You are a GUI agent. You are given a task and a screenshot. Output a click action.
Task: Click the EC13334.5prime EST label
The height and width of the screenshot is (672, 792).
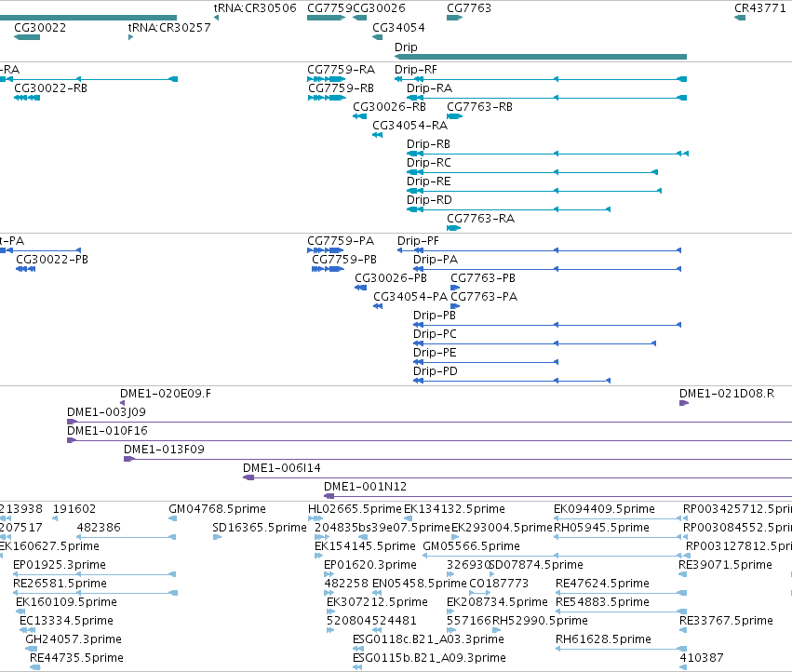pos(67,621)
